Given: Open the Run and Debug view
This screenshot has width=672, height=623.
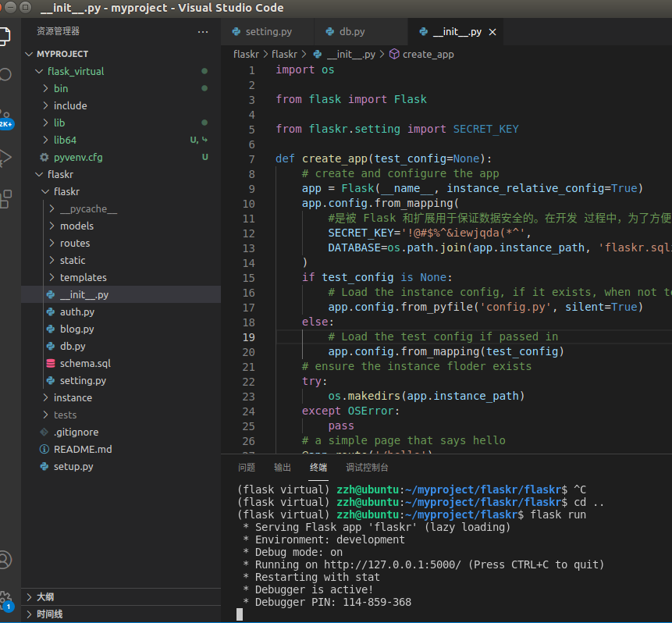Looking at the screenshot, I should (x=5, y=158).
